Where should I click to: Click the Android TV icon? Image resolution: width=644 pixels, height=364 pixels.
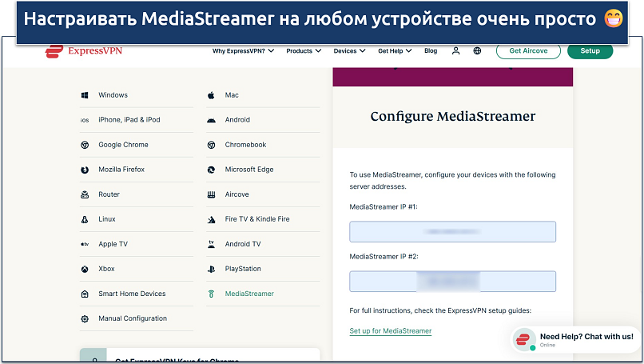click(211, 244)
